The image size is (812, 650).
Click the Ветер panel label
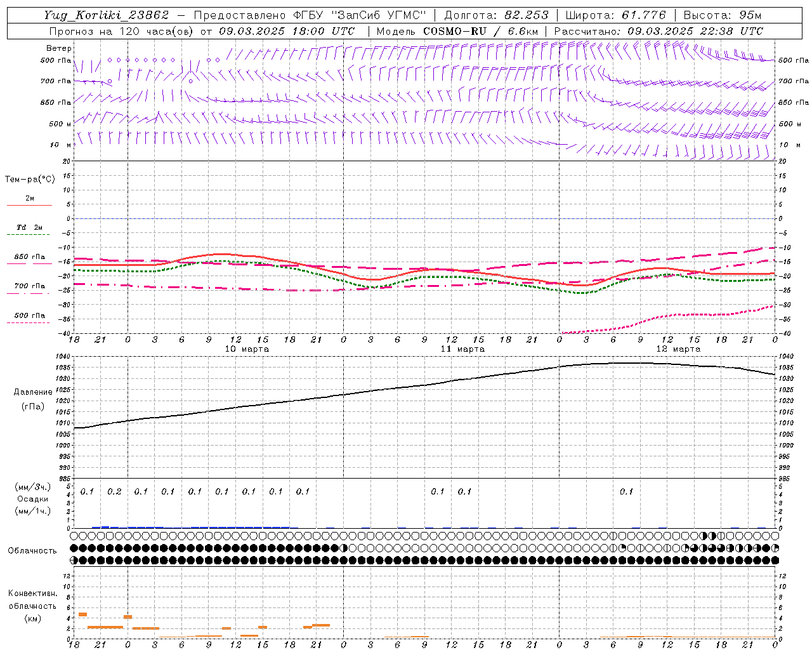[59, 48]
